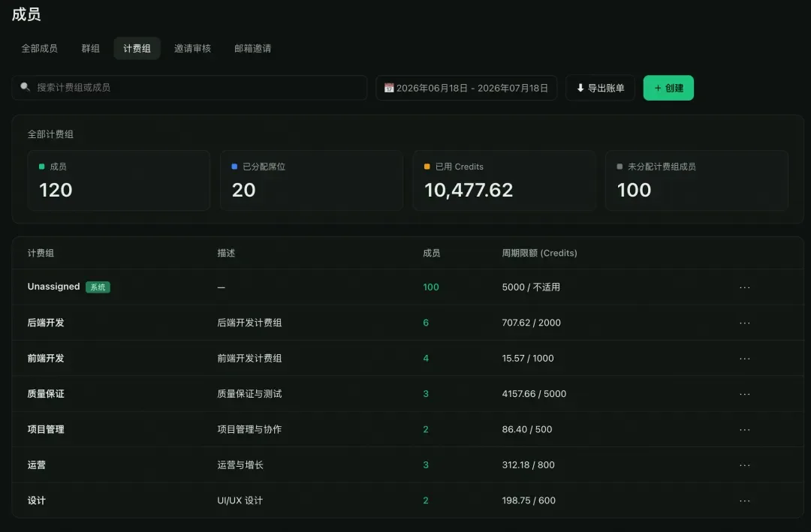The width and height of the screenshot is (811, 532).
Task: Select the 设计 group name
Action: pyautogui.click(x=36, y=500)
